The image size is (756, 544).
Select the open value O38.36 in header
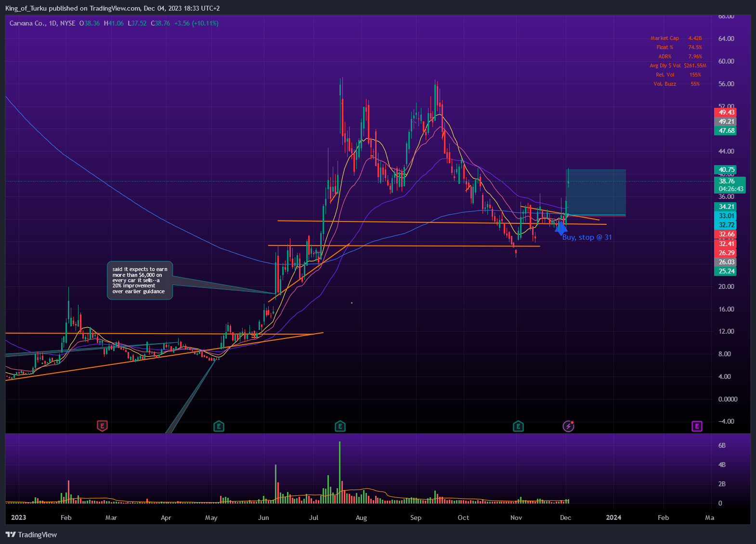coord(90,23)
